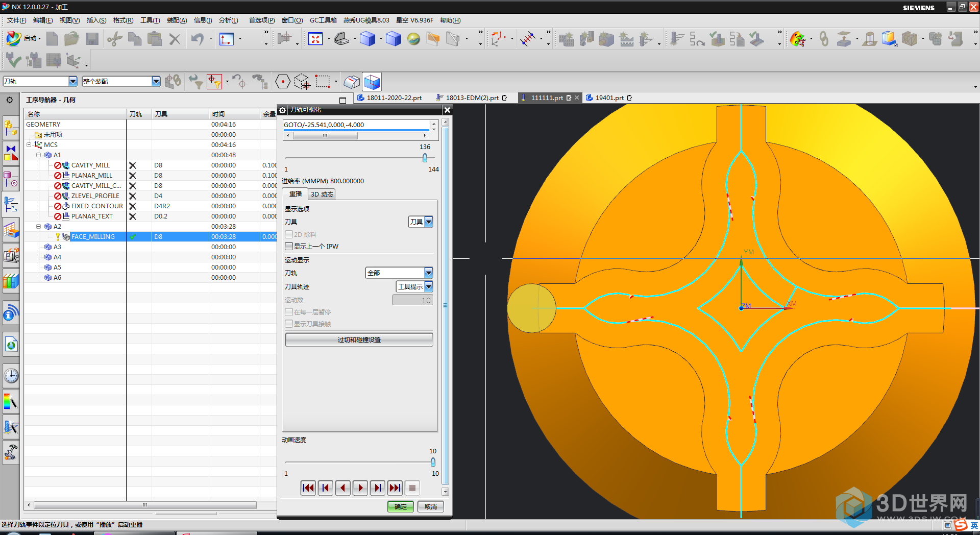Click the stop playback button
980x535 pixels.
[x=412, y=488]
